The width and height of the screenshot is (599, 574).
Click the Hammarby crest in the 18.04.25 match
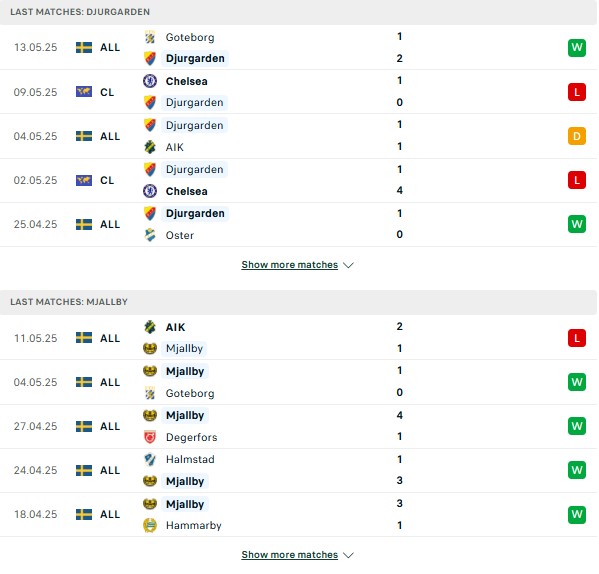pyautogui.click(x=150, y=525)
